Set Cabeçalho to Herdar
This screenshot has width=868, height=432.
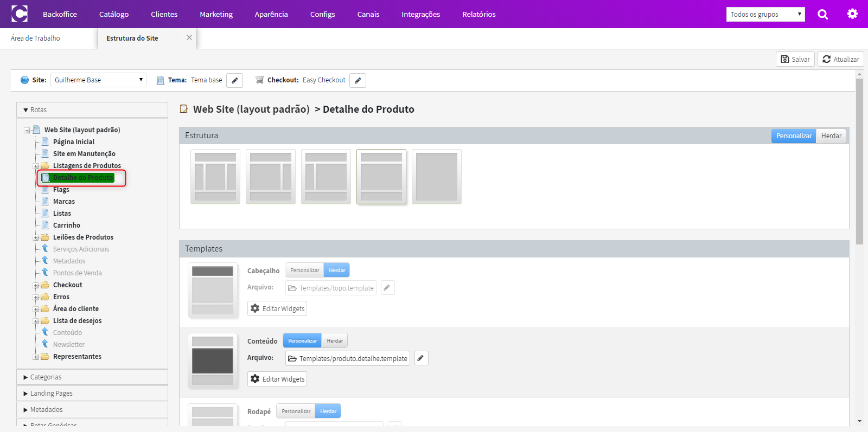[337, 270]
